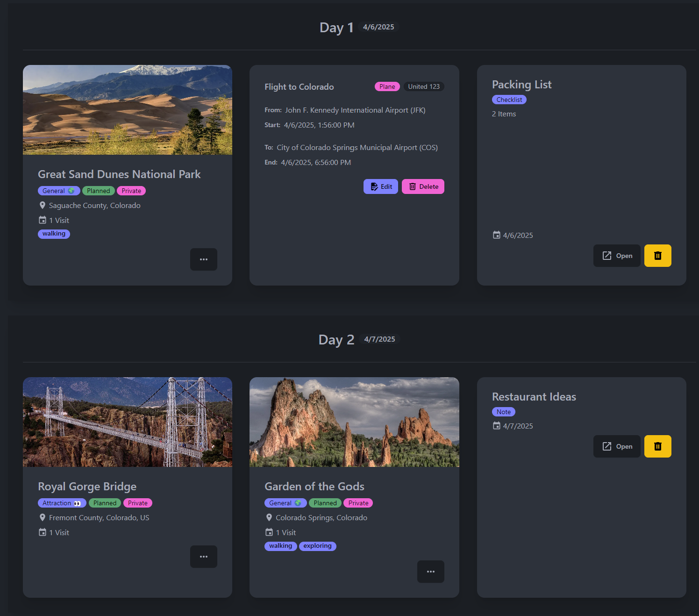Open the options menu on Garden of the Gods
The image size is (699, 616).
430,571
